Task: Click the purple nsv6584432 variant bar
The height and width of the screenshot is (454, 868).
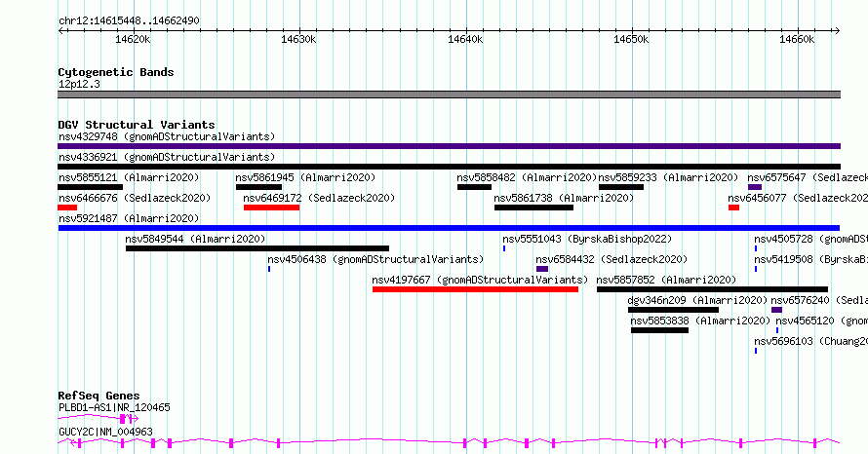Action: pos(542,269)
